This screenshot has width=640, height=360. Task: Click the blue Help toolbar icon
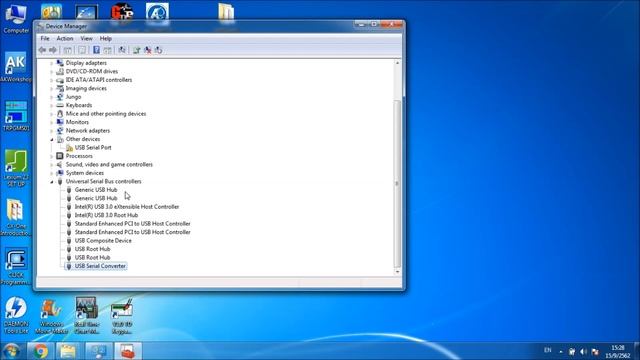[x=96, y=50]
